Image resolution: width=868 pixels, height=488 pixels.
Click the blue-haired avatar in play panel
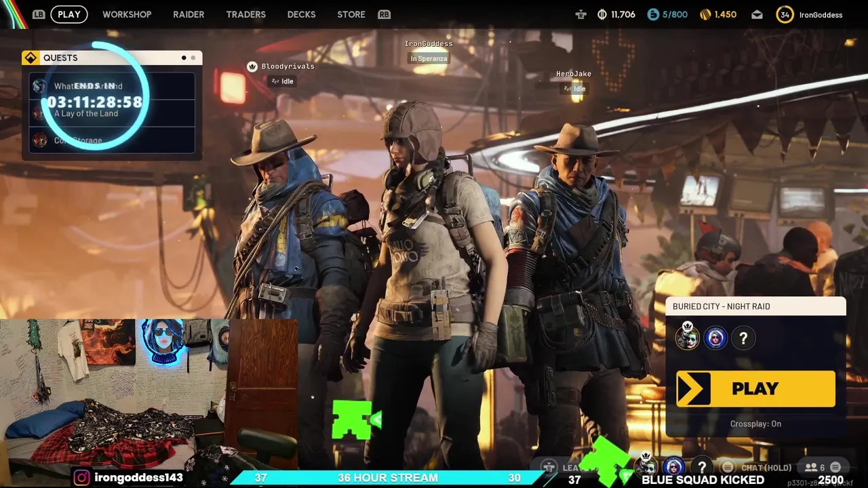tap(715, 338)
